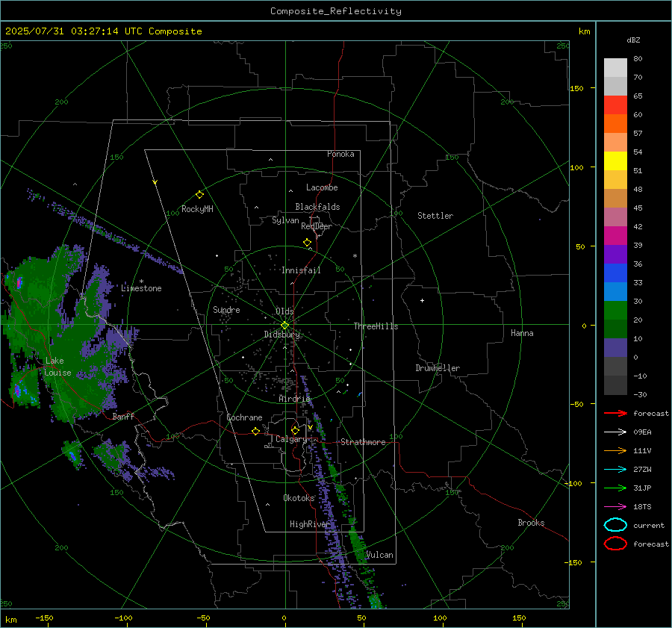
Task: Click the Didsbury label
Action: (282, 335)
